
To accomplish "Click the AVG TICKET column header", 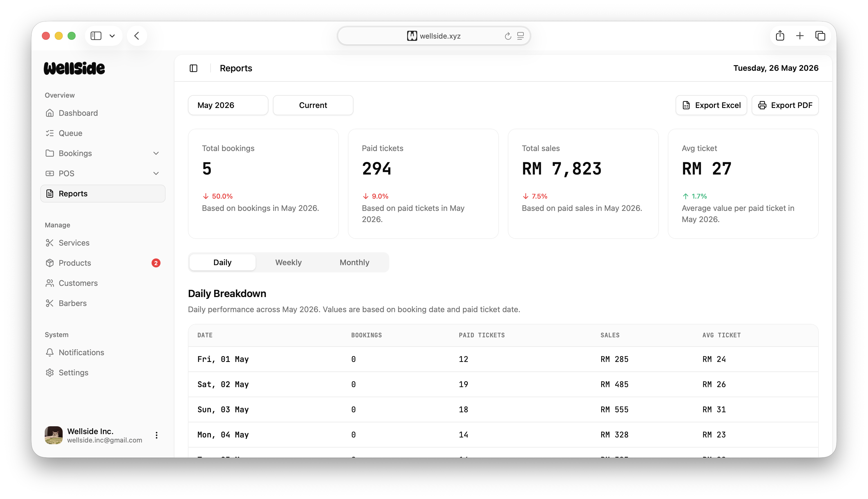I will tap(722, 335).
